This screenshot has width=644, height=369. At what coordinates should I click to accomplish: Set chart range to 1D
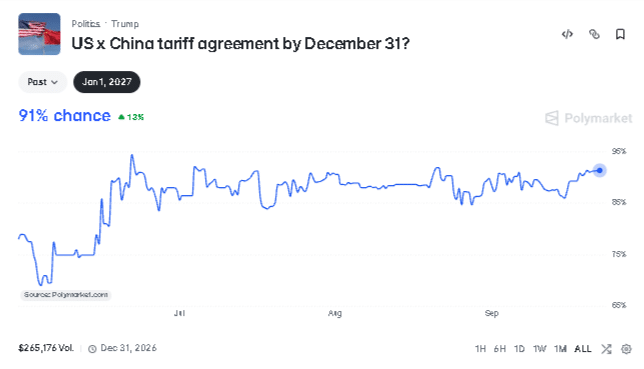(x=519, y=349)
